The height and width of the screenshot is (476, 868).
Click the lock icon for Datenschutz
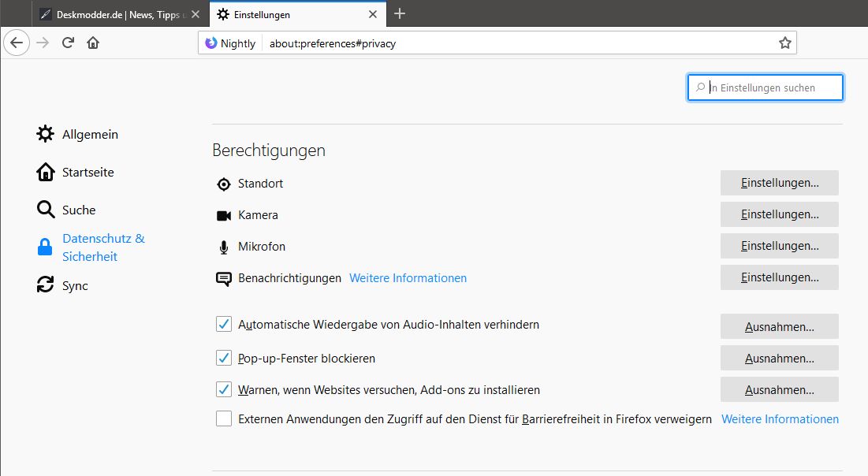[45, 247]
